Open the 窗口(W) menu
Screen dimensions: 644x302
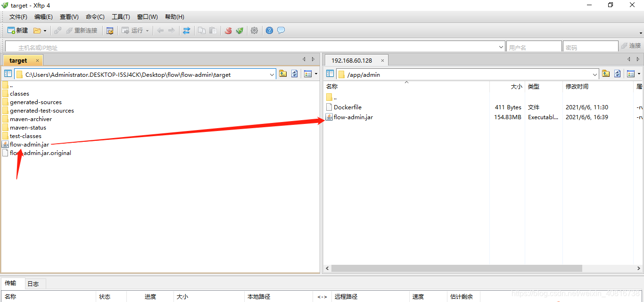click(x=147, y=17)
